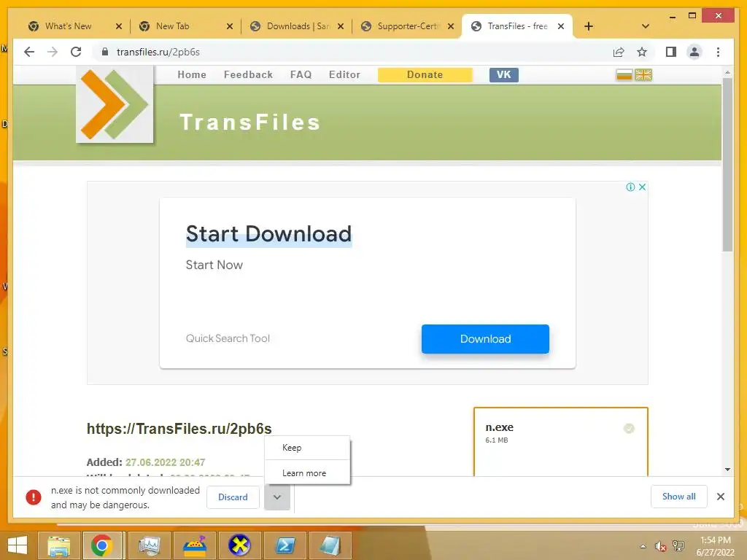Expand download options dropdown arrow

pos(277,497)
